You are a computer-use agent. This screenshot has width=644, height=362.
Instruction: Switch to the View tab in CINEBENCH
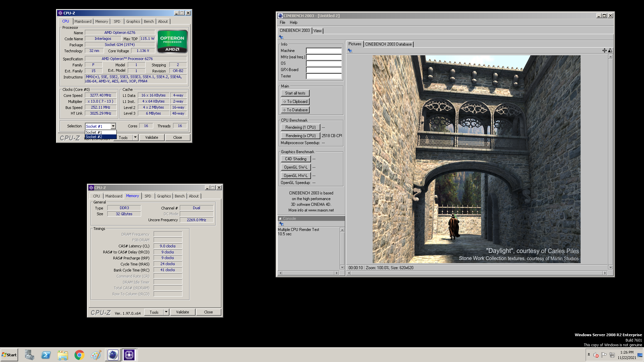(317, 31)
